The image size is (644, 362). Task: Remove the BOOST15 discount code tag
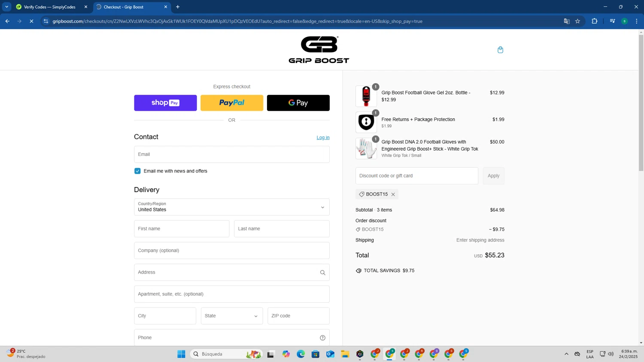coord(393,194)
